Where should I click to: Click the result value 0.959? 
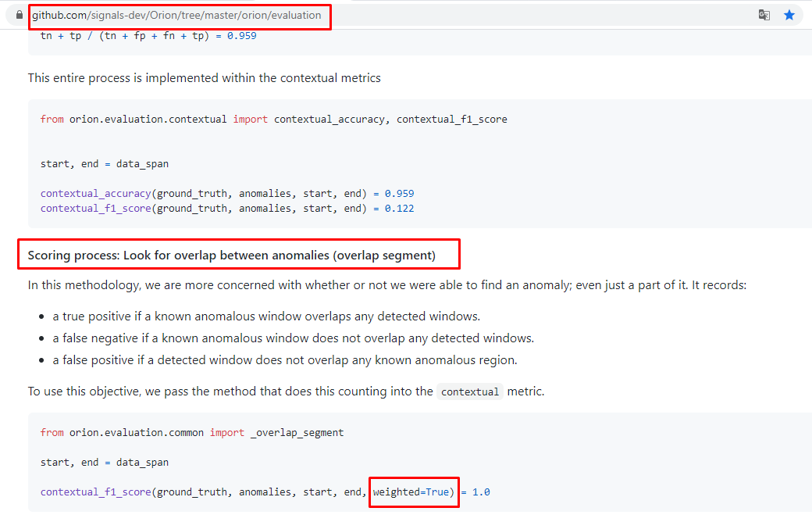[399, 193]
